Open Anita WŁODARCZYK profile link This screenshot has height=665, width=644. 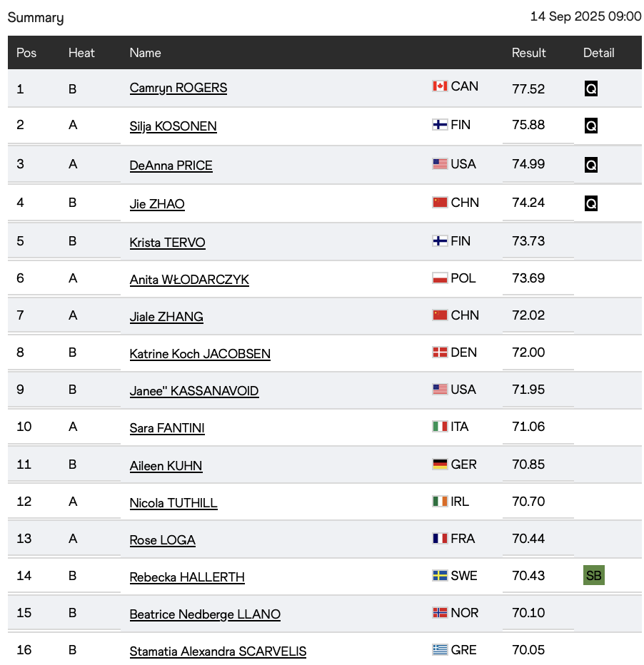click(189, 280)
